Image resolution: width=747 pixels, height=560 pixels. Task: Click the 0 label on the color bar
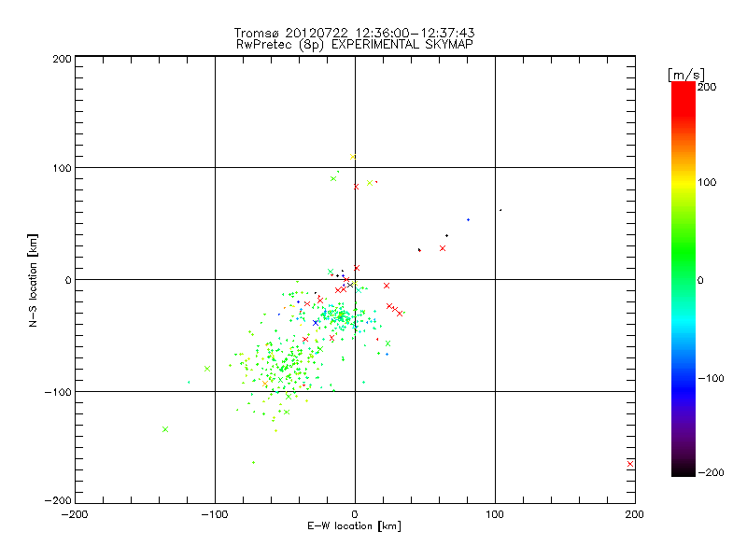tap(700, 280)
